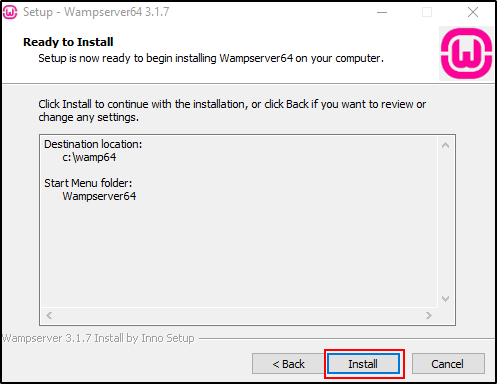This screenshot has height=384, width=497.
Task: Click the Install button to begin installation
Action: [x=363, y=364]
